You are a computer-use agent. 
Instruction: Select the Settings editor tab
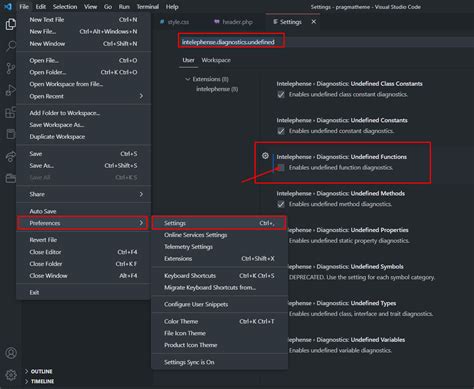coord(290,22)
